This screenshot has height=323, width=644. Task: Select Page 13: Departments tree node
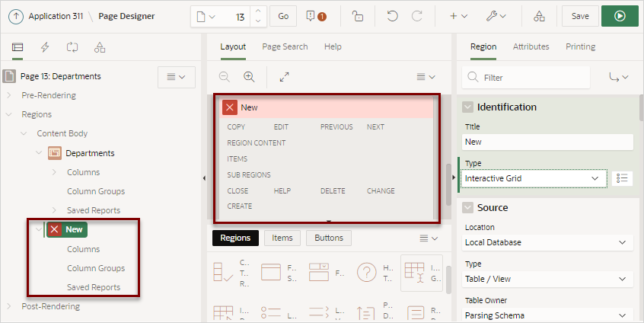pos(60,76)
